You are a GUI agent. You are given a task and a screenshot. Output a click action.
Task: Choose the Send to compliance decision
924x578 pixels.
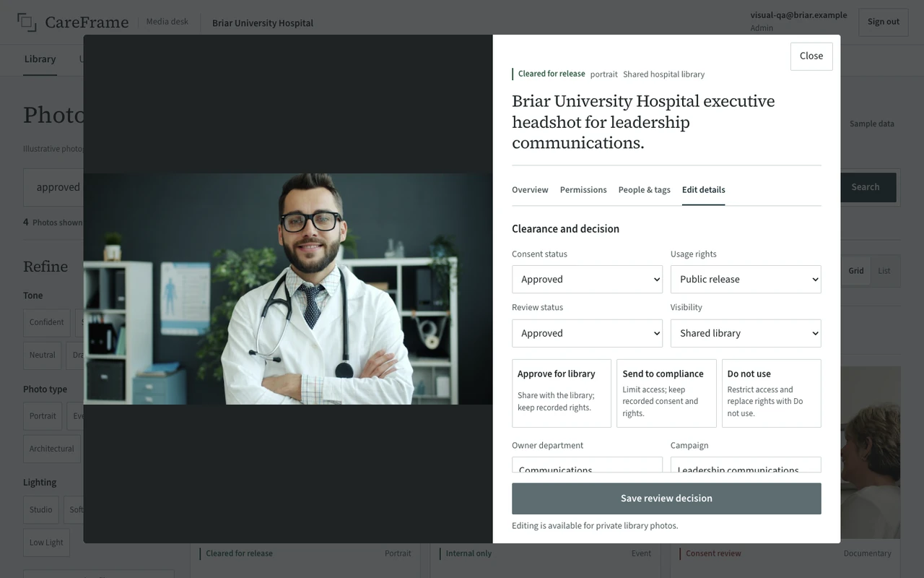(x=666, y=393)
